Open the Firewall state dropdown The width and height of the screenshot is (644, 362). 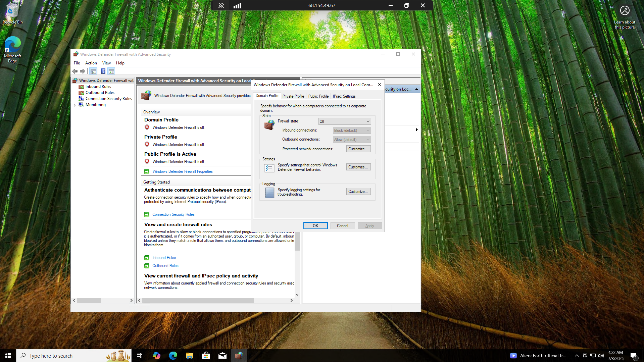[344, 121]
